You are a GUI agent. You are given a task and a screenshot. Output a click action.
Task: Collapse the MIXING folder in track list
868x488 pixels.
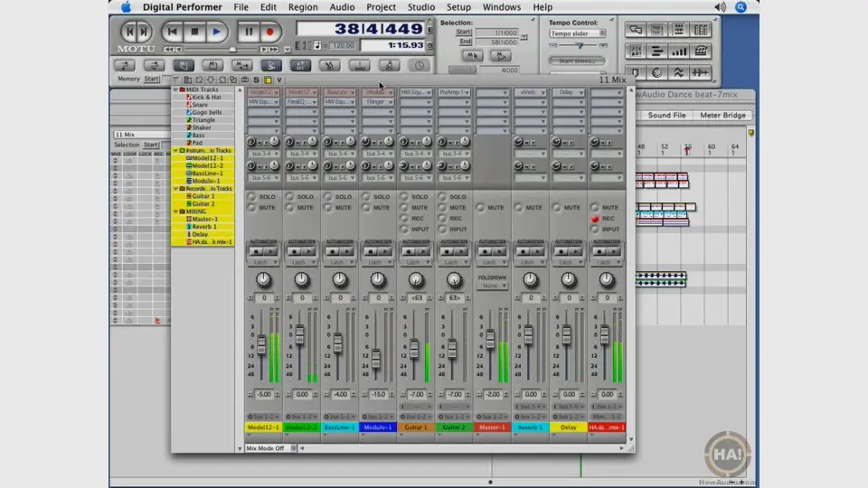(176, 211)
